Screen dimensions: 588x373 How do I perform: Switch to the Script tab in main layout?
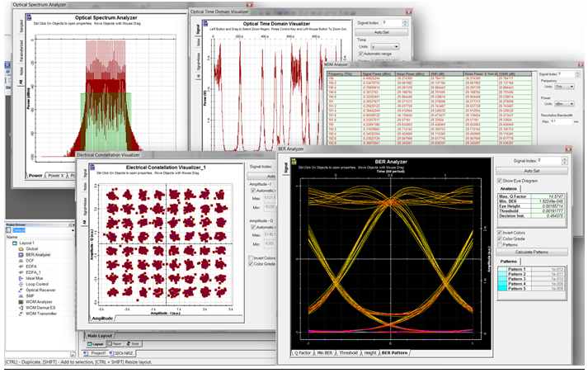click(133, 344)
